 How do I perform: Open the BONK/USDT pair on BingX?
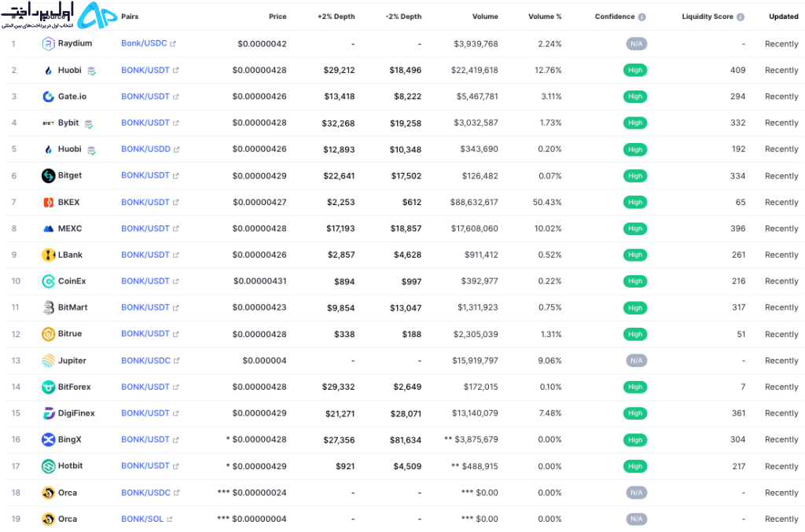145,439
